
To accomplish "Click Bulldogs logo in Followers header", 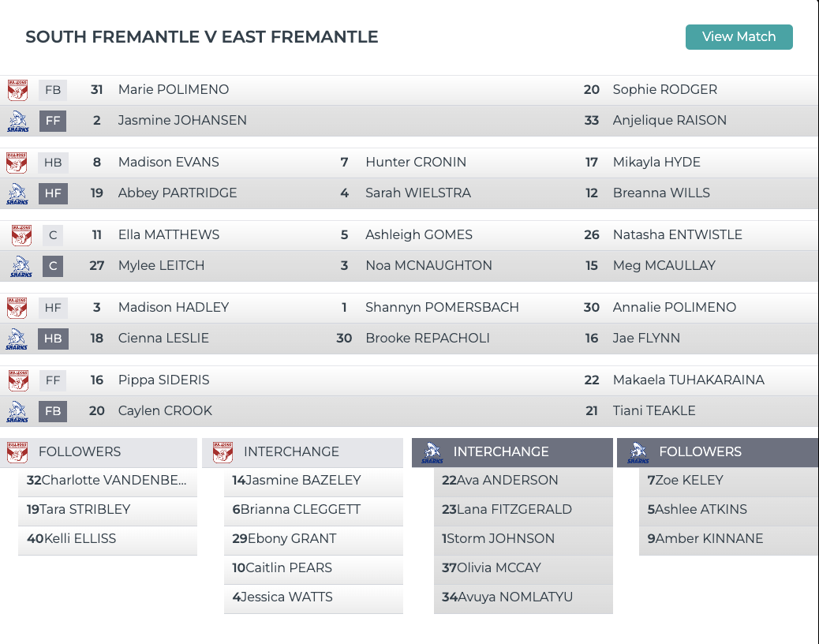I will coord(17,452).
